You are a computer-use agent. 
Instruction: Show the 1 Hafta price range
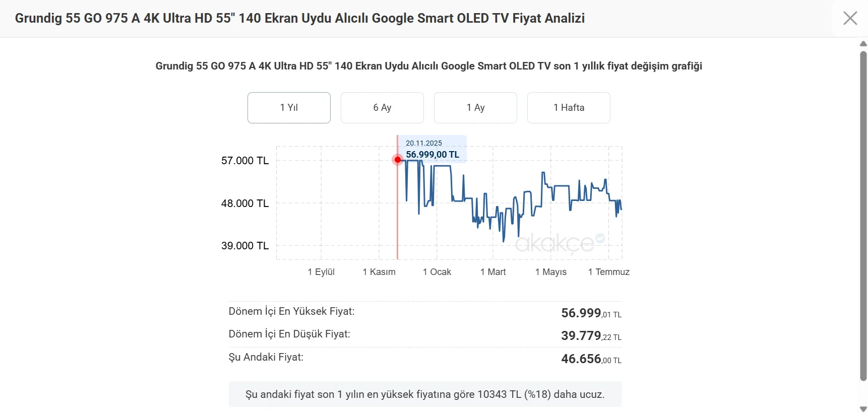point(569,108)
